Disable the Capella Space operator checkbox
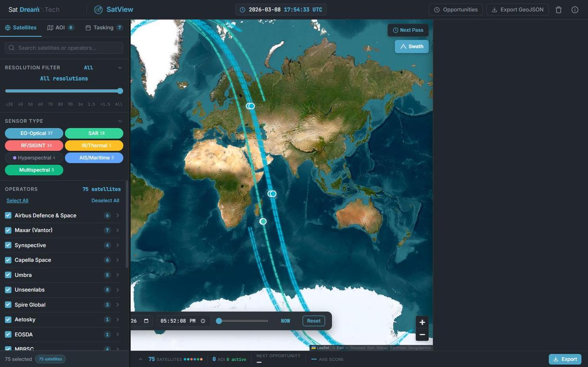This screenshot has width=588, height=367. [x=8, y=260]
